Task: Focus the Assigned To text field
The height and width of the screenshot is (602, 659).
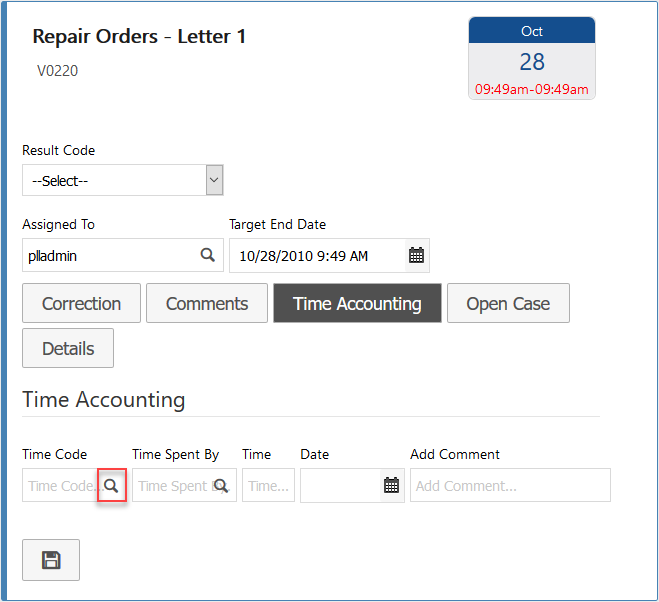Action: pyautogui.click(x=108, y=255)
